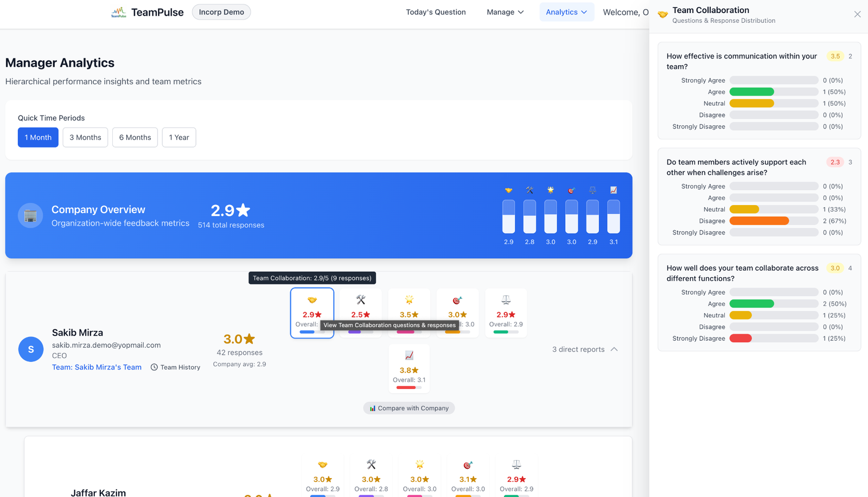Open Sakib Mirza's Team Collaboration 2.9 card
The width and height of the screenshot is (868, 497).
[312, 313]
